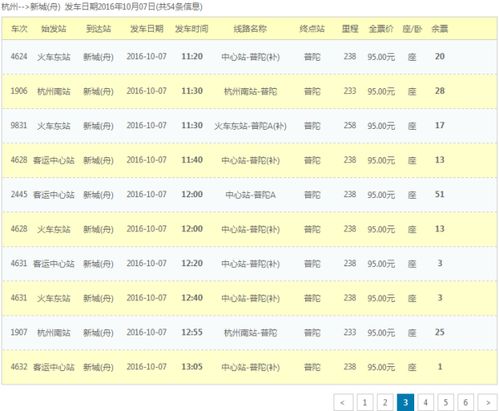Go to the next page arrow

coord(488,402)
